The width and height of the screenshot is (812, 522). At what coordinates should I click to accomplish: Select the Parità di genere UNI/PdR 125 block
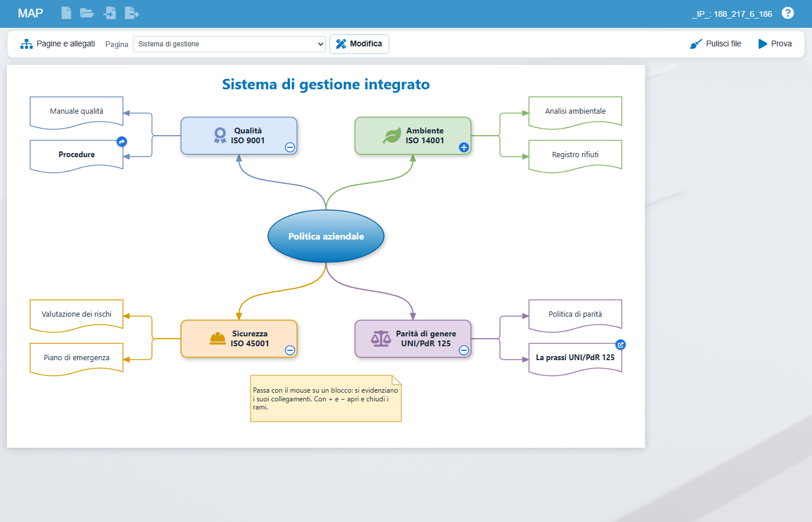point(413,339)
